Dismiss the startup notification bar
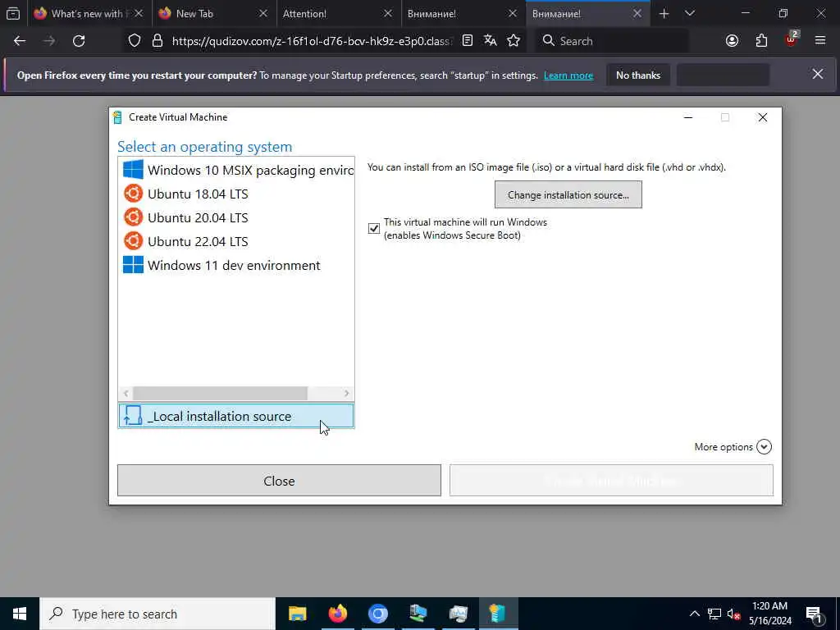 (x=818, y=75)
